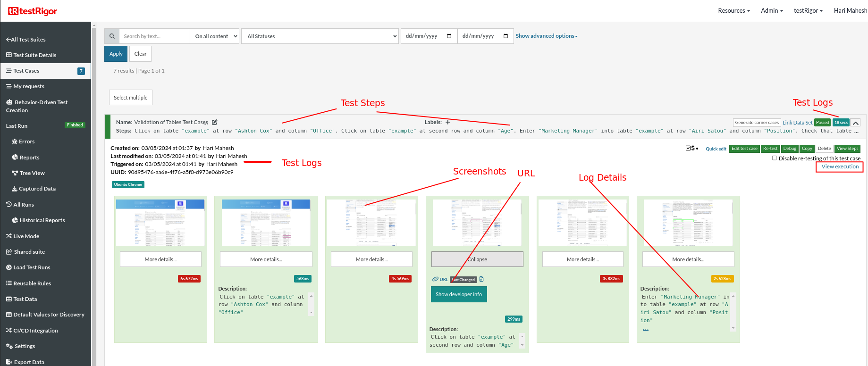The height and width of the screenshot is (366, 868).
Task: Click the Show developer info button
Action: [458, 294]
